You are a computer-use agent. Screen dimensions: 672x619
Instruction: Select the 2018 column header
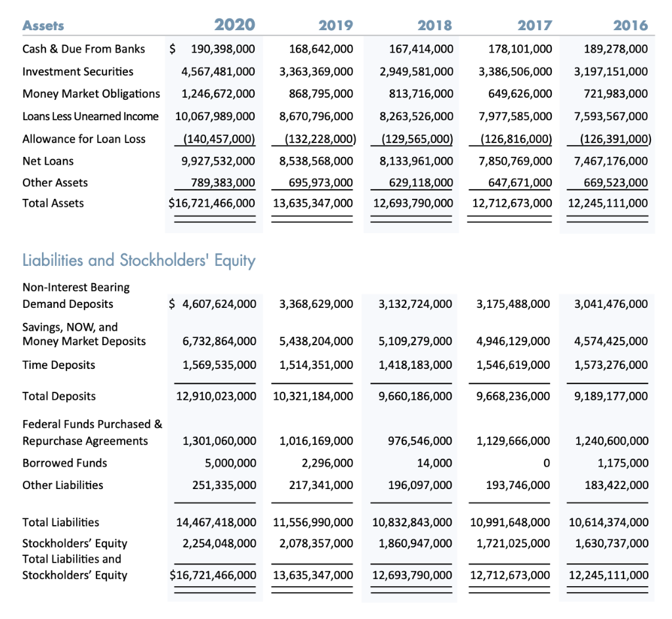(435, 25)
